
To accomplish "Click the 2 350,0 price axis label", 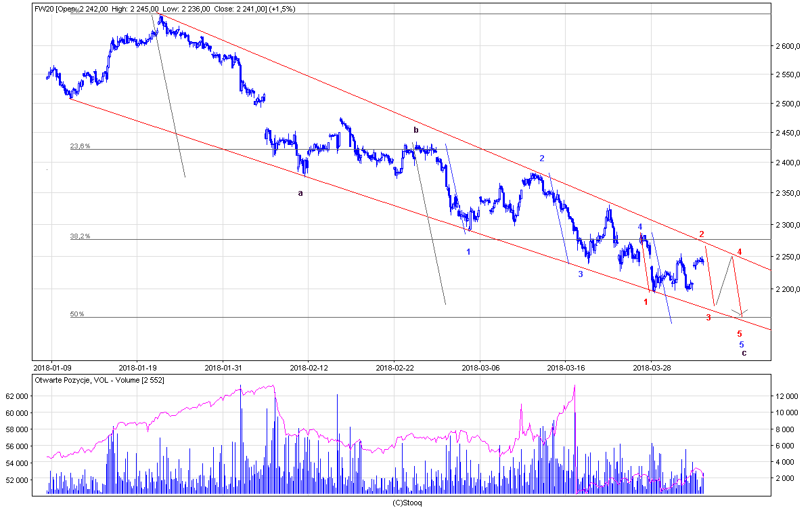I will (x=790, y=194).
